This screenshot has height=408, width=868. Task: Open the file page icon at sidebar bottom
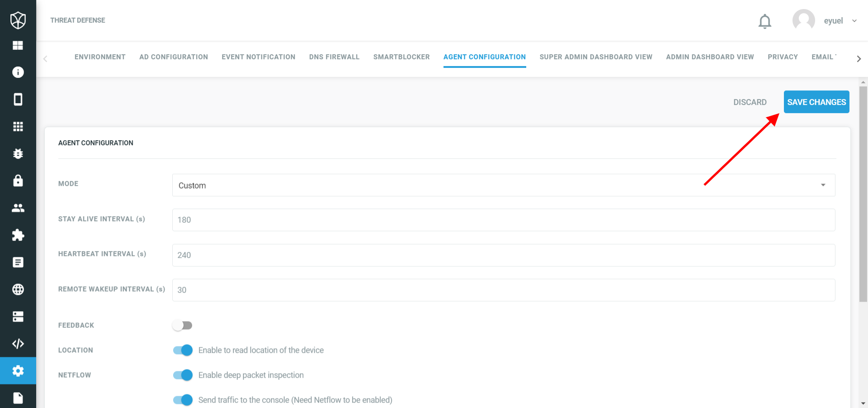[x=18, y=398]
